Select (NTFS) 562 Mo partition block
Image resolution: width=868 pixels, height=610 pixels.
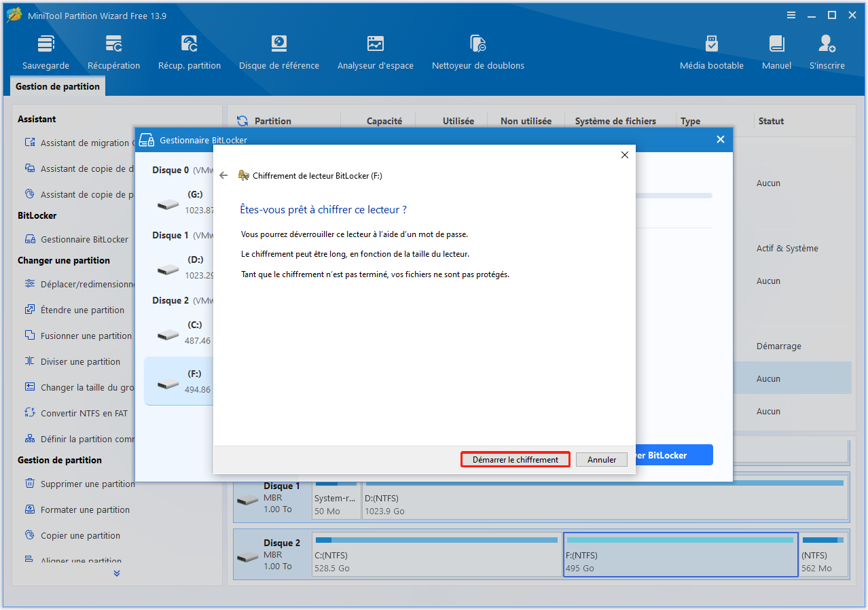822,554
